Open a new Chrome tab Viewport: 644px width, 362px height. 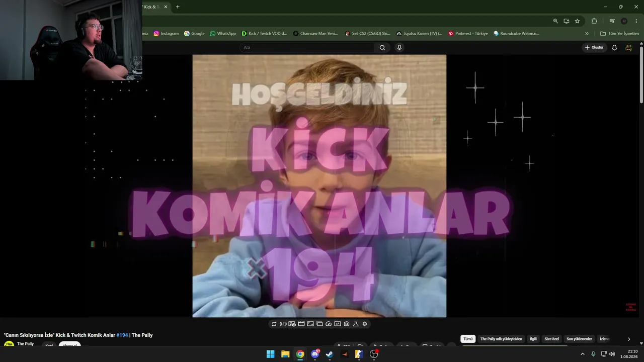178,7
